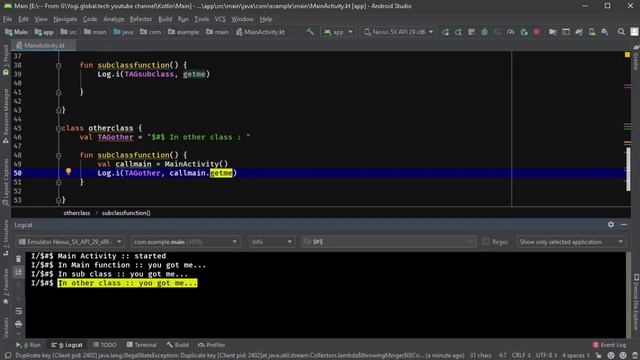Screen dimensions: 640x360
Task: Open the File menu
Action: [x=7, y=19]
